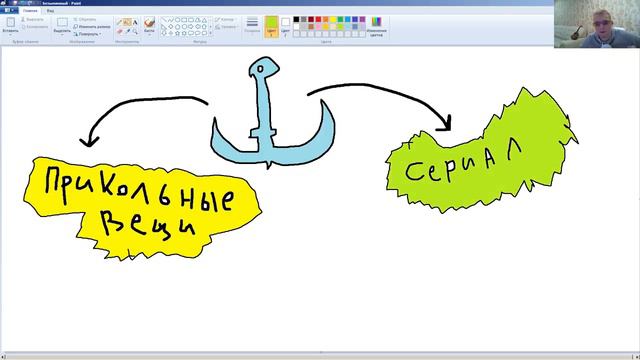Activate the Color 1 foreground box
Viewport: 640px width, 360px height.
(271, 27)
